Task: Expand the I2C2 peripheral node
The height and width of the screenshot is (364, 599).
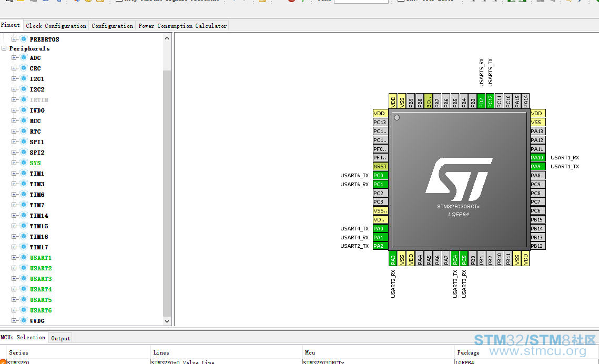Action: (x=14, y=89)
